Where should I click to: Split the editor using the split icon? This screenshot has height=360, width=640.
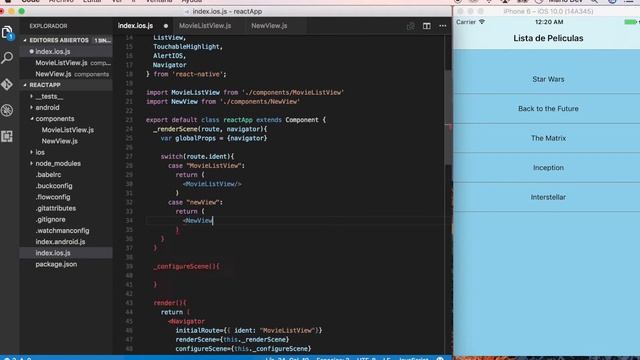[x=427, y=26]
